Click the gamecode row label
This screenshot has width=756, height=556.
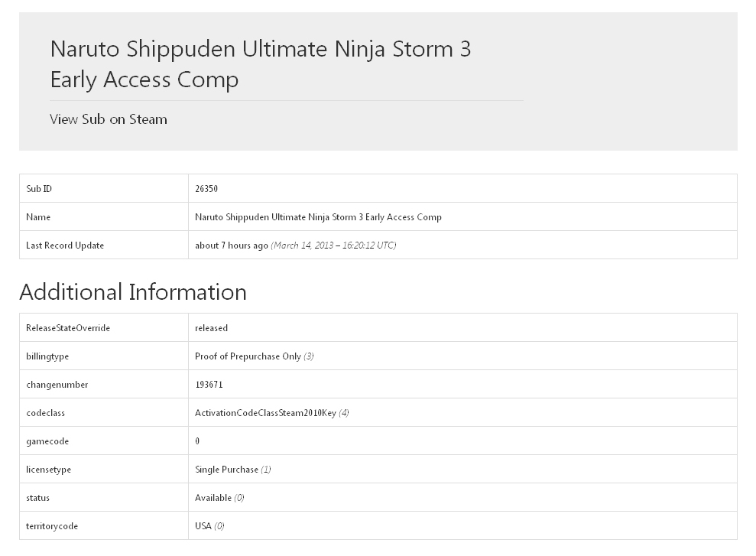pos(47,441)
